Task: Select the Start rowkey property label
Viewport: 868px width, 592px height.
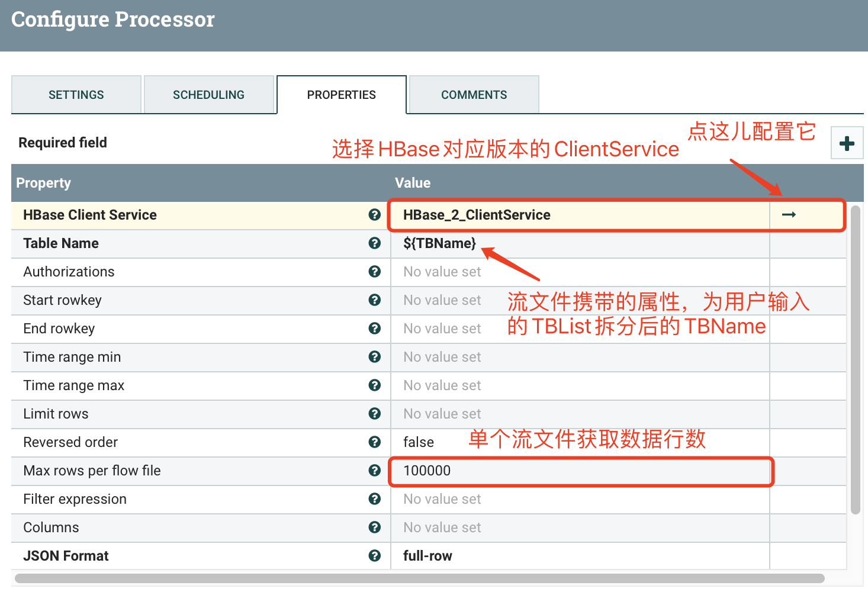Action: point(62,300)
